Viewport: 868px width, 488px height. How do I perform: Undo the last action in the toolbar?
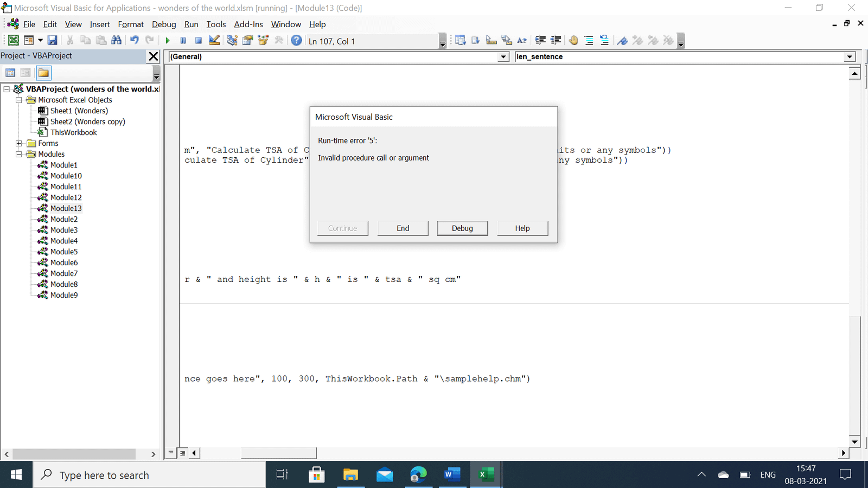[x=134, y=41]
